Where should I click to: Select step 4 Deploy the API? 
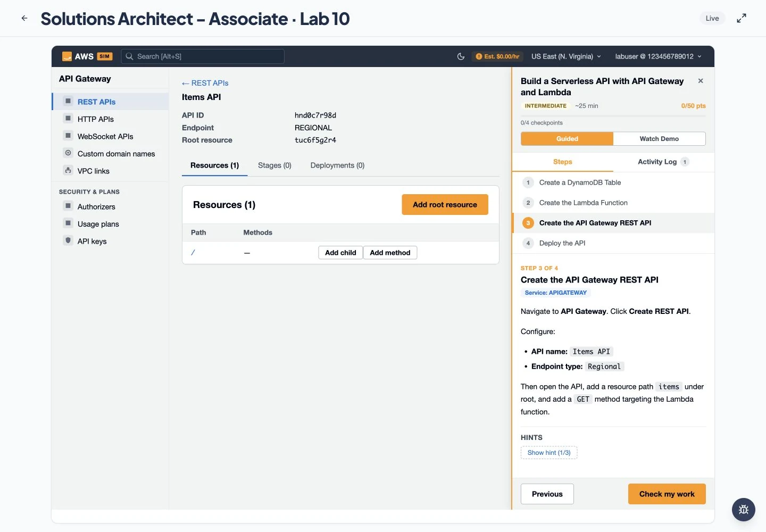tap(613, 243)
